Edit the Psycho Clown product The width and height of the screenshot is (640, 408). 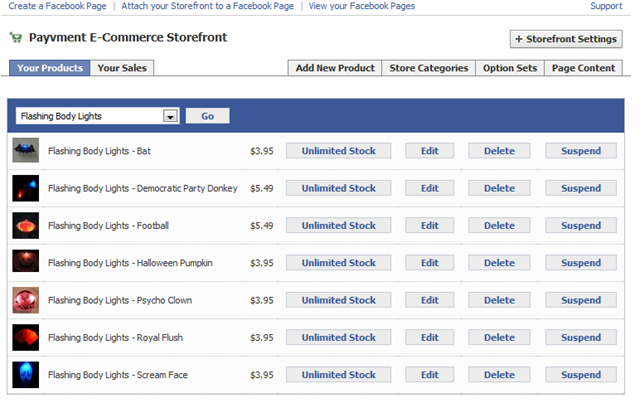429,300
